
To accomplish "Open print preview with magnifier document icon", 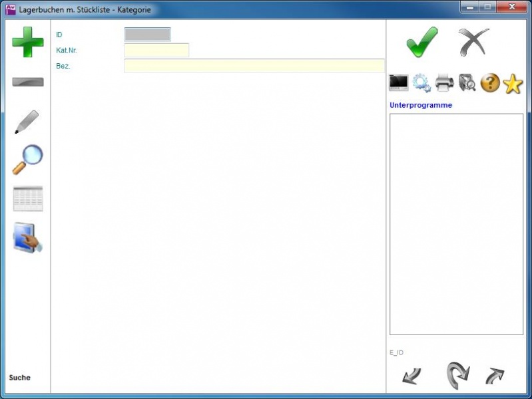I will click(467, 83).
